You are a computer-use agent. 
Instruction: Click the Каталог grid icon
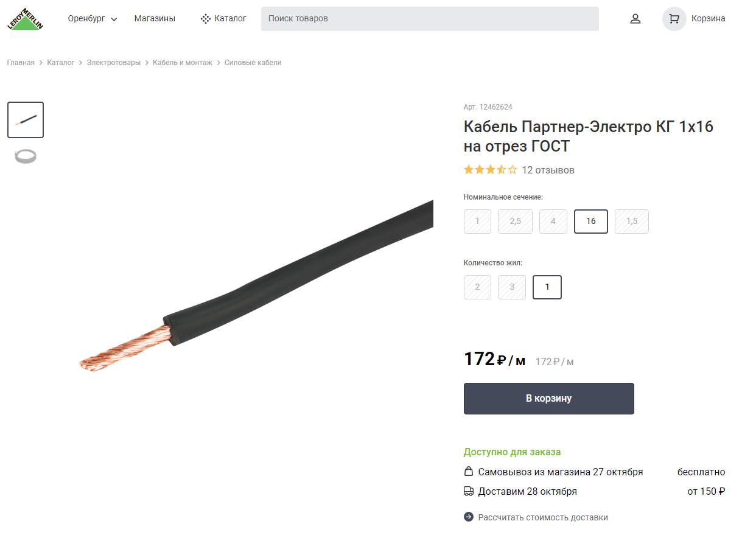tap(206, 19)
